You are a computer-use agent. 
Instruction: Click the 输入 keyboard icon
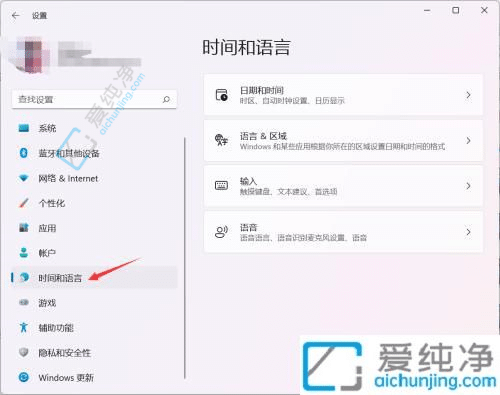click(x=222, y=185)
